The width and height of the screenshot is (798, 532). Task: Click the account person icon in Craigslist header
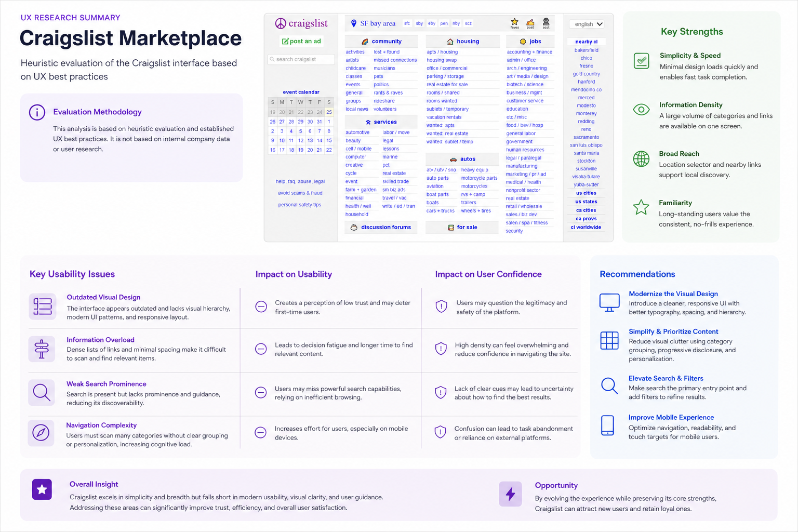546,22
